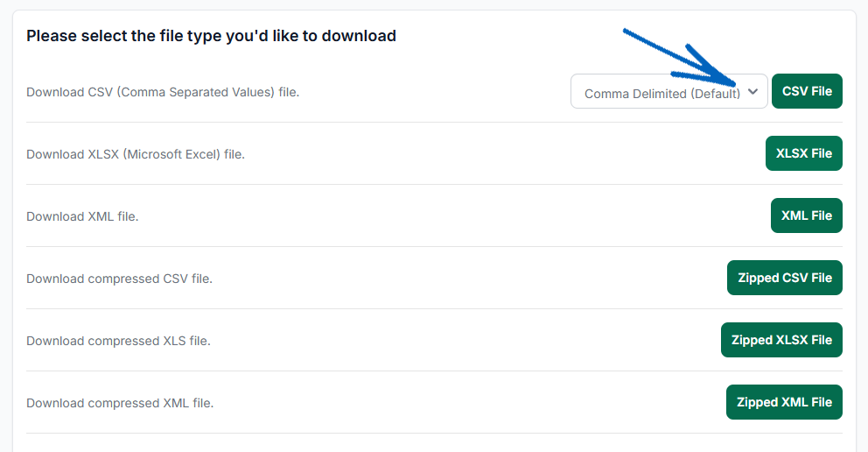This screenshot has height=452, width=868.
Task: Open the Comma Delimited (Default) dropdown
Action: 668,91
